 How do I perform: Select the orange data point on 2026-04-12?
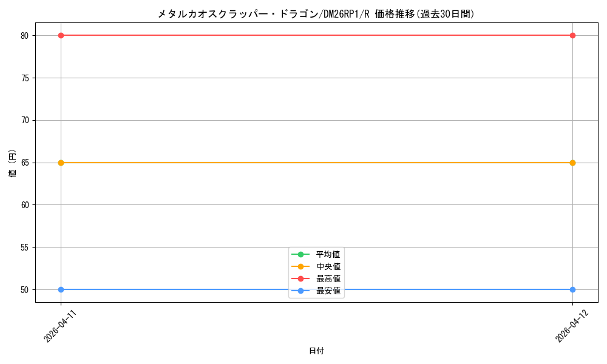pos(572,163)
